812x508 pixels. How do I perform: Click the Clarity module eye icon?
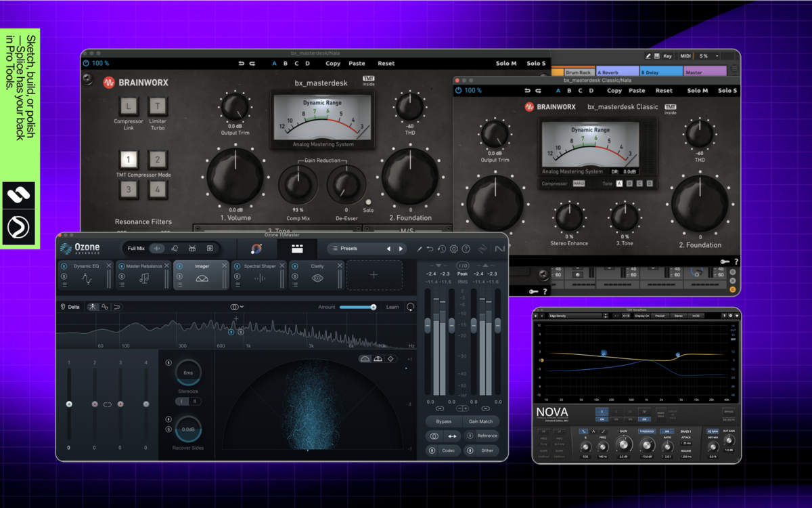tap(317, 276)
